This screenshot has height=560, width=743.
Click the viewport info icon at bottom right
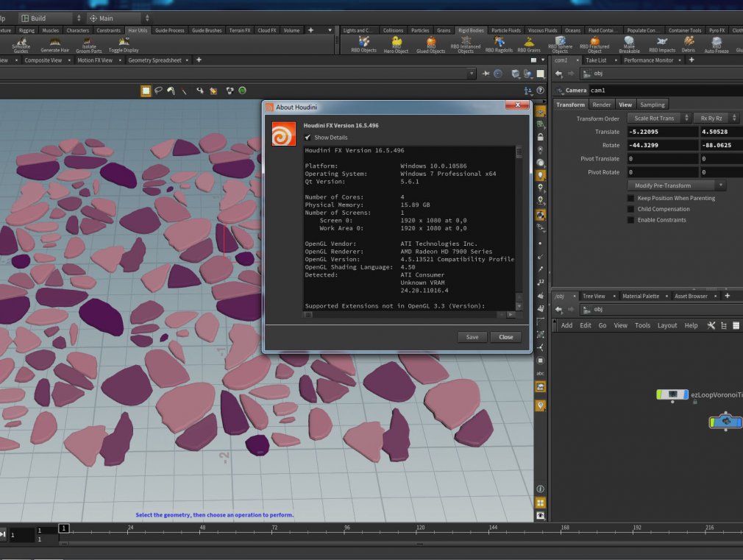click(540, 489)
